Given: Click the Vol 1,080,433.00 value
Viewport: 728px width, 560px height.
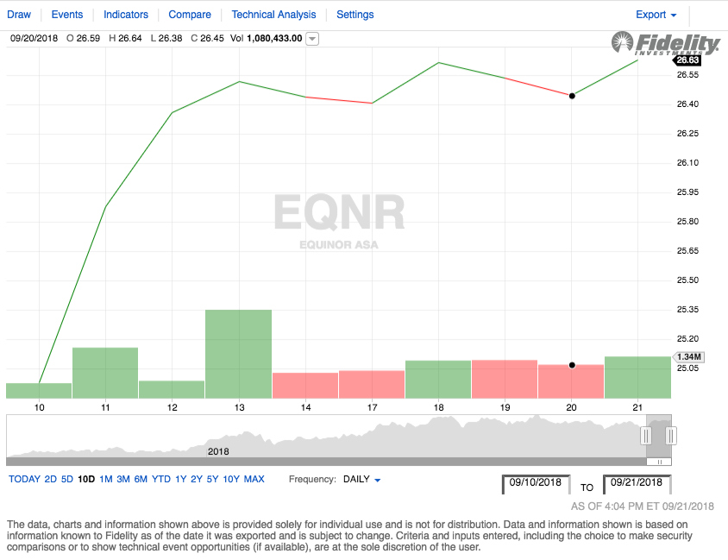Looking at the screenshot, I should click(x=267, y=38).
